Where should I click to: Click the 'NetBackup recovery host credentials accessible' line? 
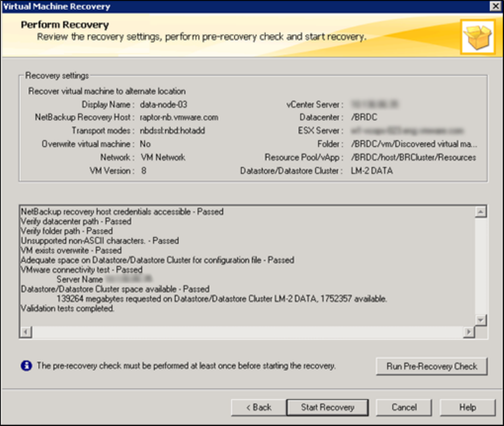[x=122, y=212]
